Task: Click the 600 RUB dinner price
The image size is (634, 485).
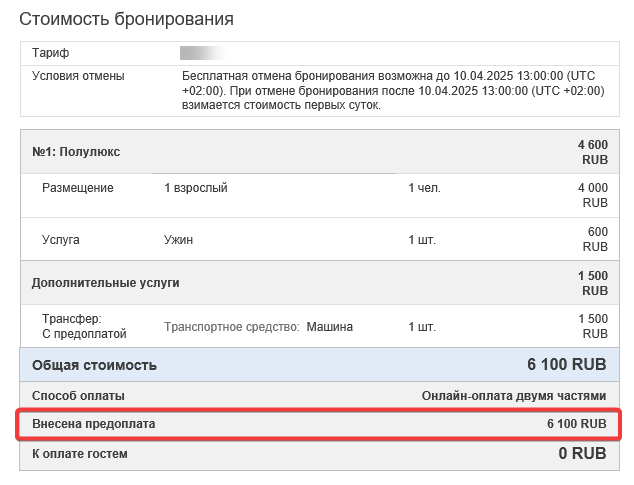Action: point(595,239)
